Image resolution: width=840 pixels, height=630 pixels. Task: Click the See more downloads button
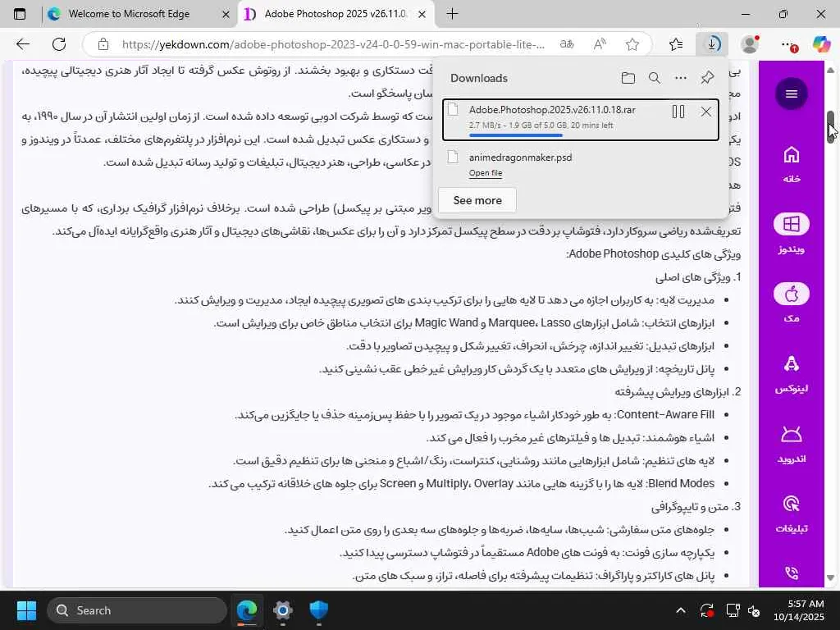(477, 200)
